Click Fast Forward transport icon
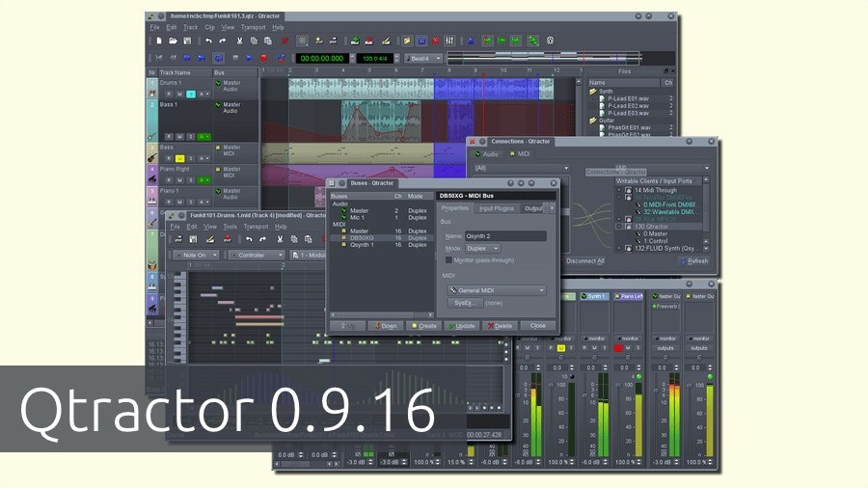The width and height of the screenshot is (868, 488). pos(187,58)
